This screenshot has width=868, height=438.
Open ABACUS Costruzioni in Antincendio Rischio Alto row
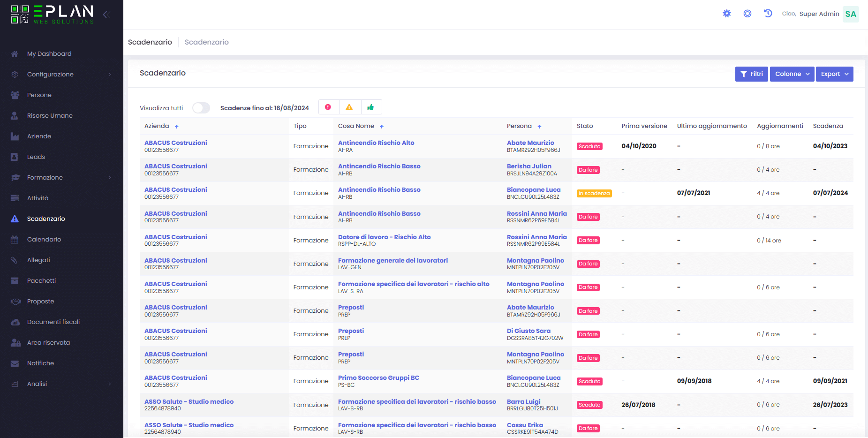pos(176,143)
